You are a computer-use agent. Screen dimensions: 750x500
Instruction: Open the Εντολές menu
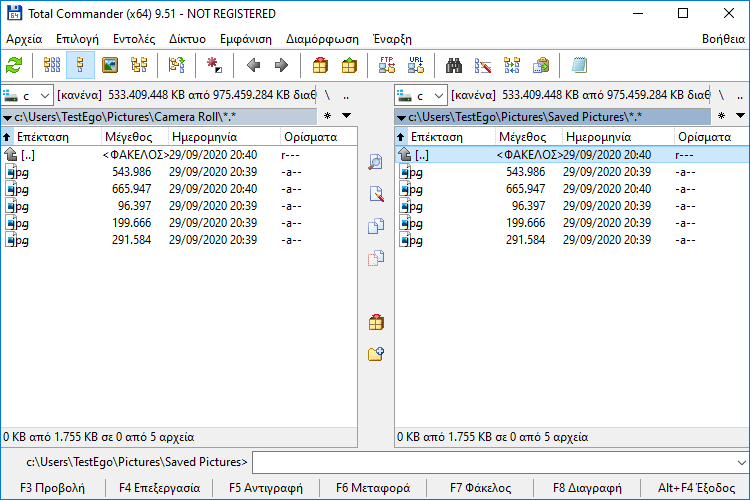pyautogui.click(x=134, y=39)
